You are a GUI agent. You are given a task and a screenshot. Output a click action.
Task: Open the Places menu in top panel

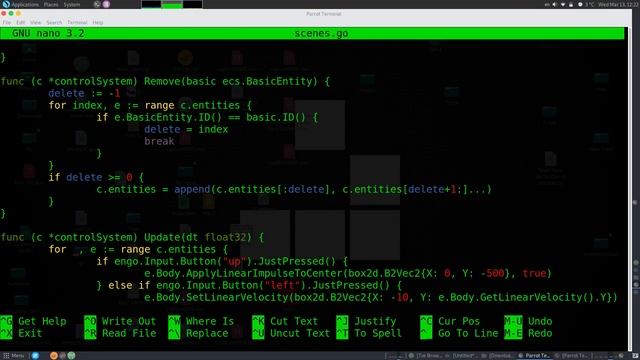[51, 4]
